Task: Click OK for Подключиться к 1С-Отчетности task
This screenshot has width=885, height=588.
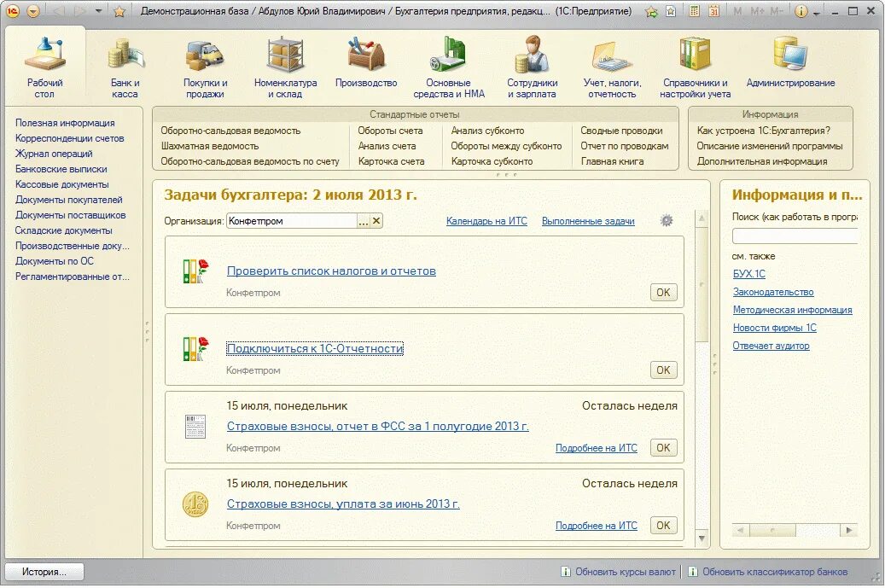Action: coord(663,370)
